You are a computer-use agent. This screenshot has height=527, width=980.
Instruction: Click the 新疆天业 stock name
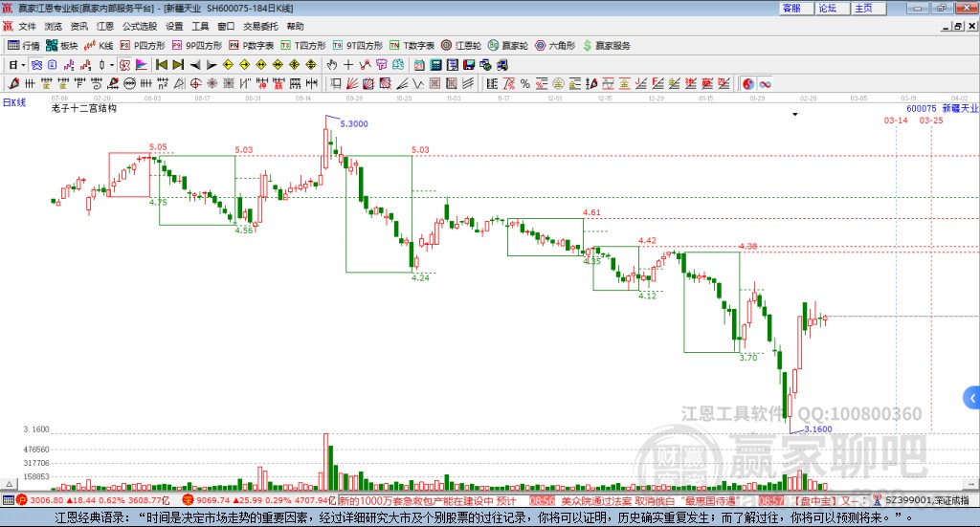[x=960, y=109]
